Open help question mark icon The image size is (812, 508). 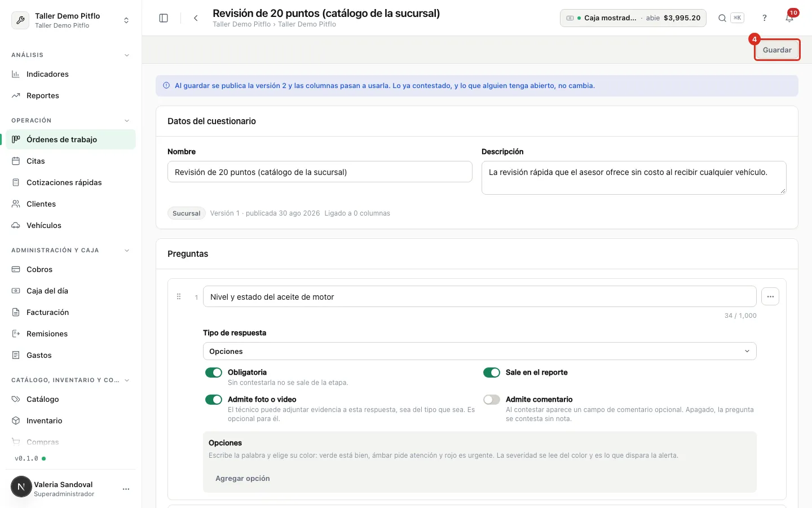pyautogui.click(x=765, y=18)
